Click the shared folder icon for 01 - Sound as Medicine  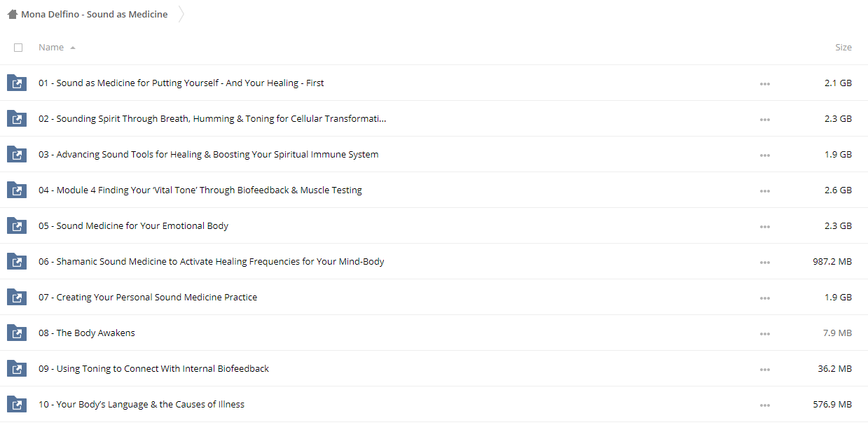(x=16, y=83)
